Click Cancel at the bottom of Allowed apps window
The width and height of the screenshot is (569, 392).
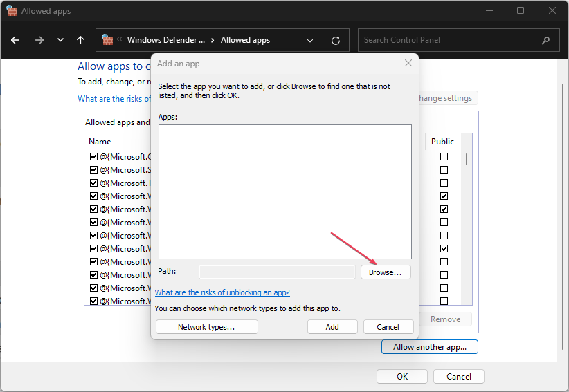coord(459,376)
